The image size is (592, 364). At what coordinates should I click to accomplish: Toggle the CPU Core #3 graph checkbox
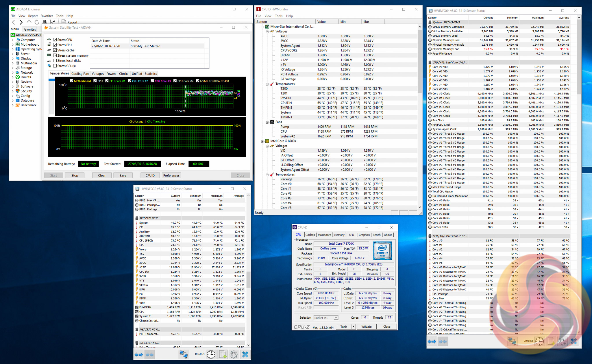152,81
